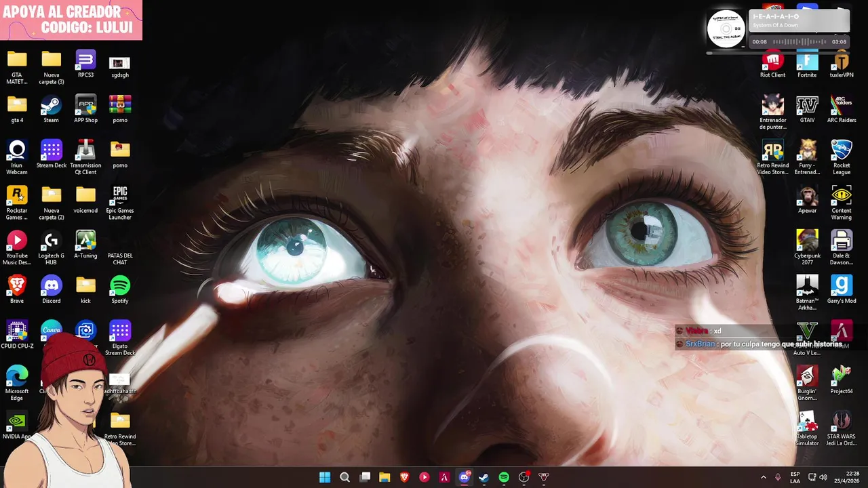The width and height of the screenshot is (868, 488).
Task: Select the Tabletop Simulator shortcut
Action: coord(807,429)
